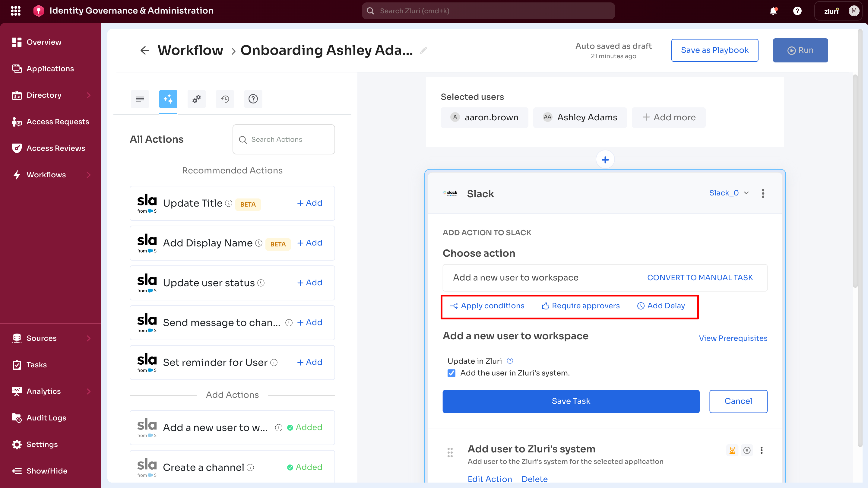Image resolution: width=868 pixels, height=488 pixels.
Task: Open Access Reviews in sidebar
Action: [55, 148]
